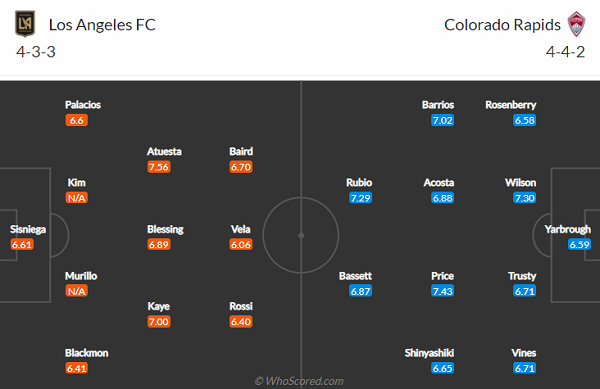Open player Blessing's details
Image resolution: width=600 pixels, height=389 pixels.
165,229
